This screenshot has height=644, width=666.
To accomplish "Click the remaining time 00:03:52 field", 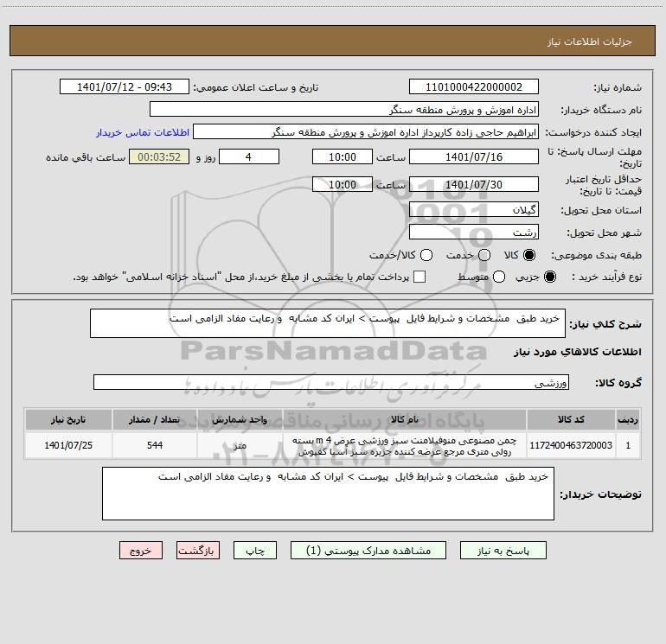I will click(x=159, y=156).
